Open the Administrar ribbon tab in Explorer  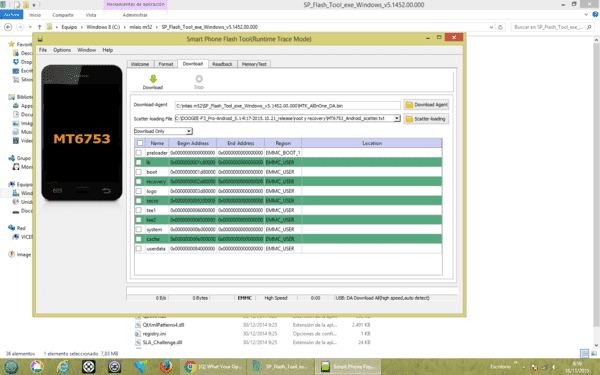(x=135, y=15)
